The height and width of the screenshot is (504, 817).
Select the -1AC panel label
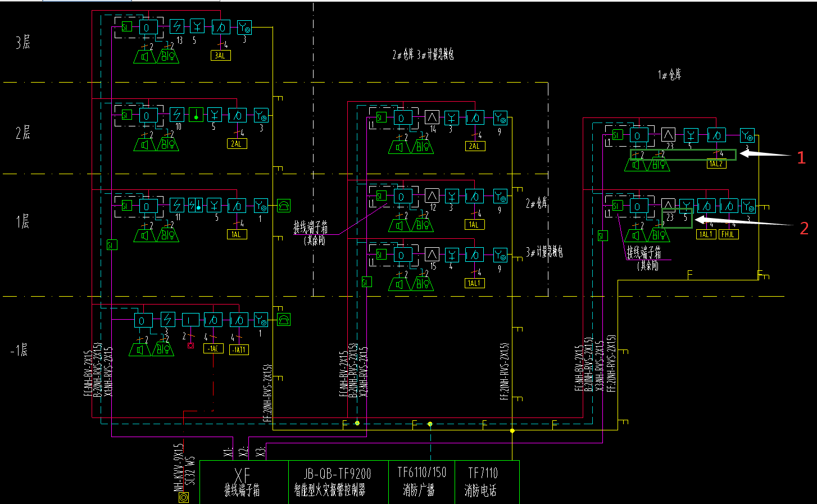coord(213,349)
